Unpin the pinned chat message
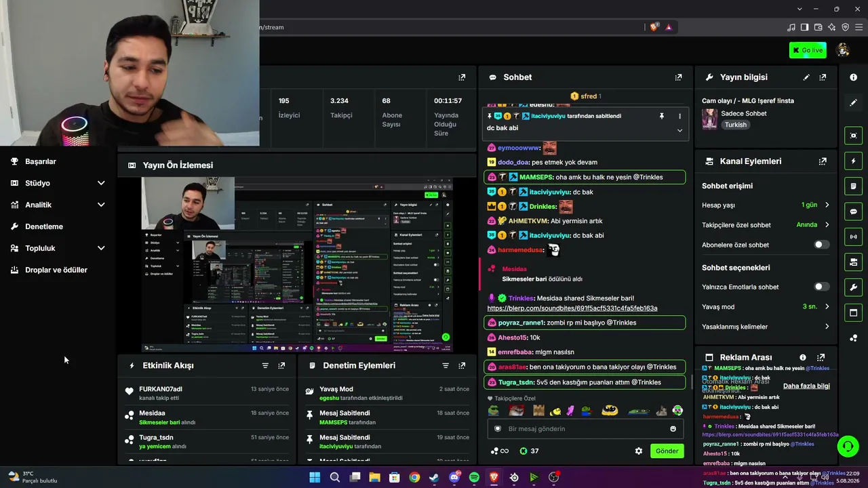This screenshot has height=488, width=868. (x=662, y=116)
